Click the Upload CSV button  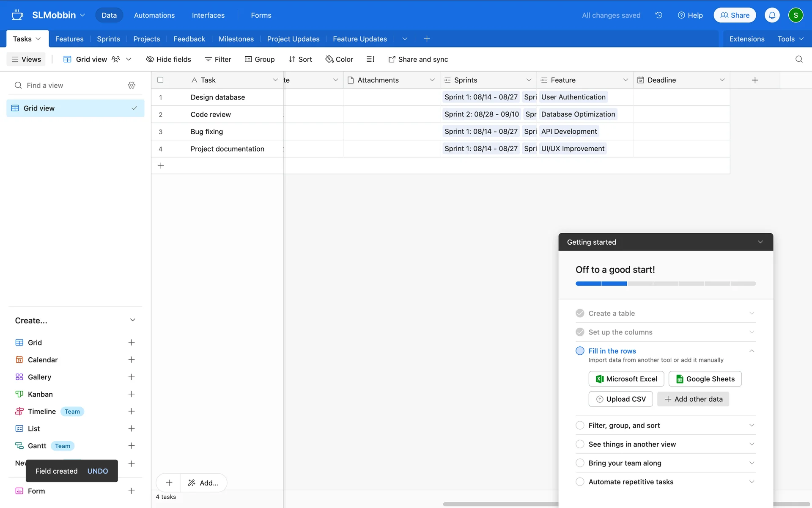coord(620,399)
